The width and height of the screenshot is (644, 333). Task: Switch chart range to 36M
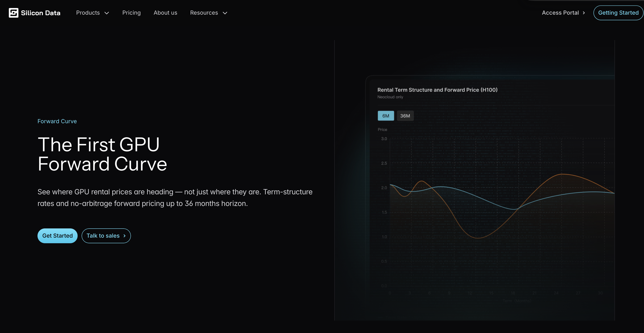405,116
